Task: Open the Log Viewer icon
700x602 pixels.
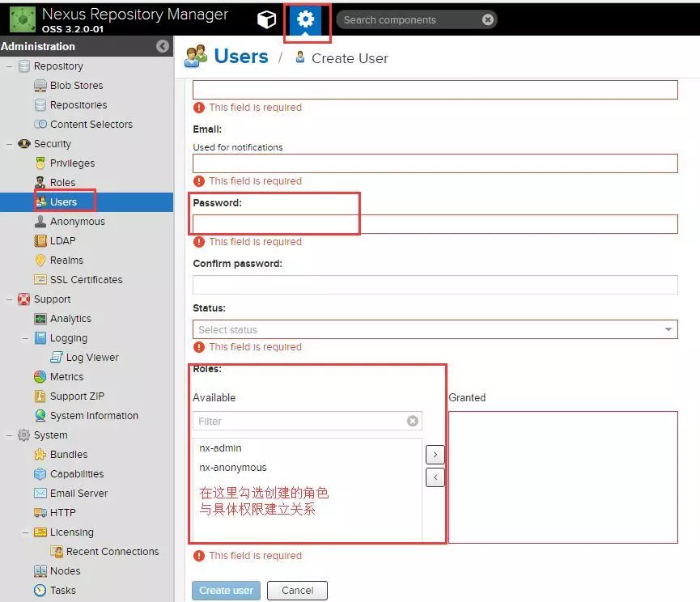Action: 57,357
